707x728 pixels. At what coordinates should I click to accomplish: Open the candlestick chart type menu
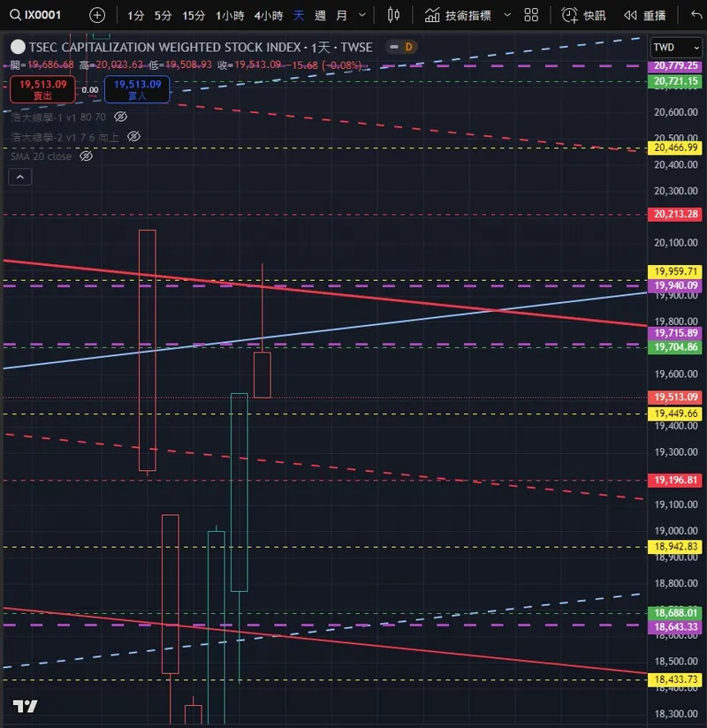click(x=393, y=15)
